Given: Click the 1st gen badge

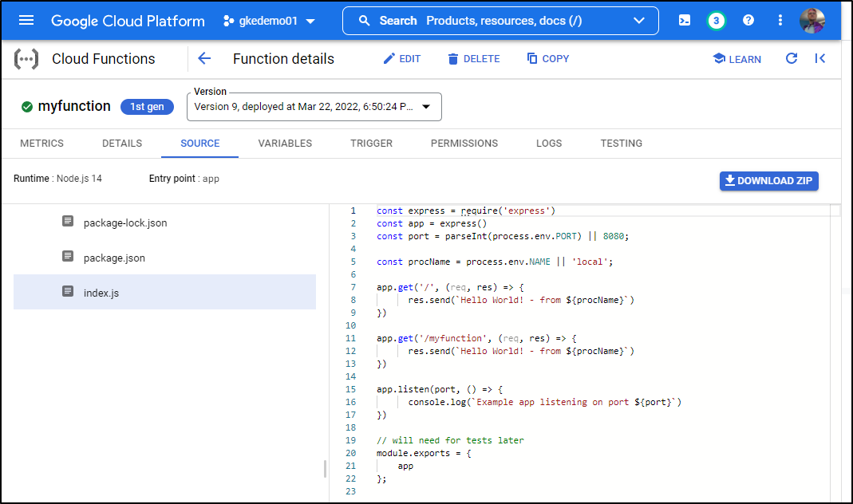Looking at the screenshot, I should [x=147, y=107].
